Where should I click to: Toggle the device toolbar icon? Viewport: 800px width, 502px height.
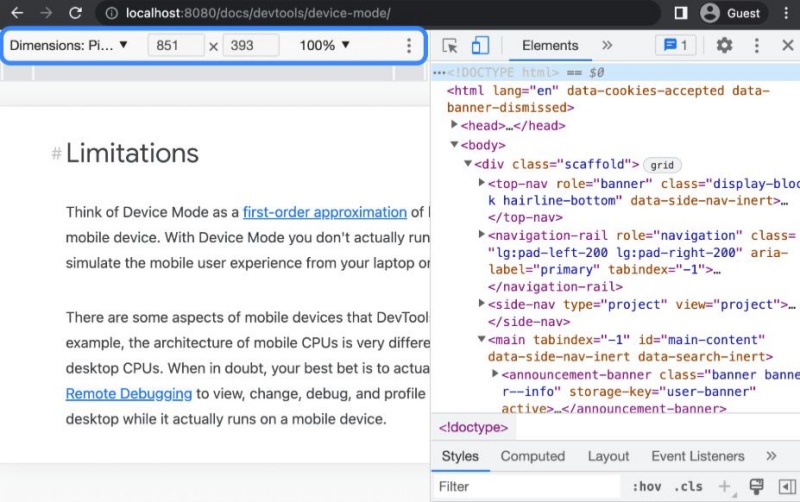click(x=480, y=46)
